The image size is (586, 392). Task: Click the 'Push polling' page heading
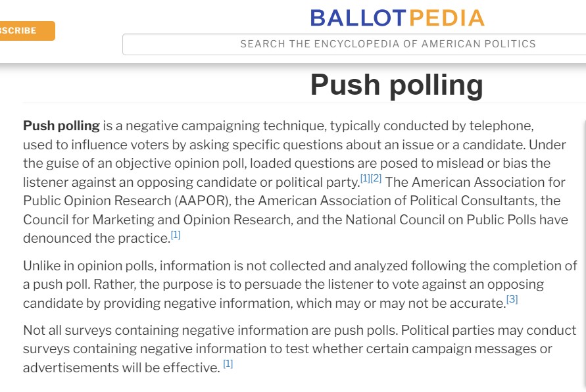tap(397, 85)
